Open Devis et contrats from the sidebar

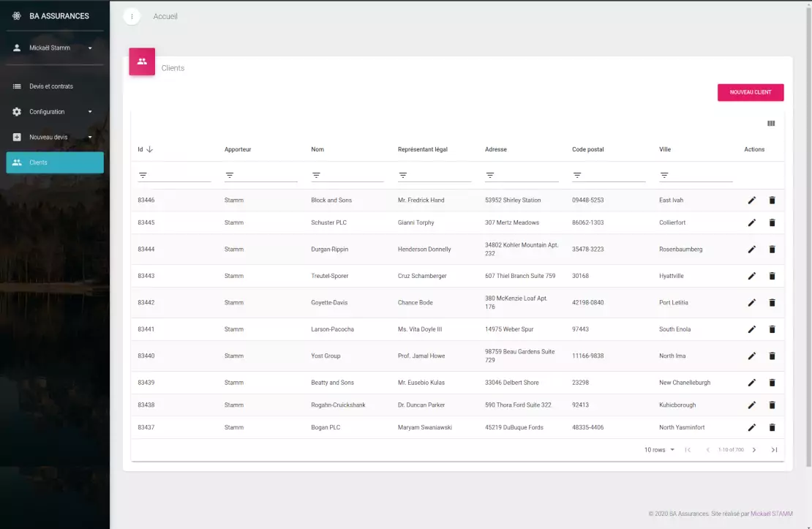coord(51,86)
